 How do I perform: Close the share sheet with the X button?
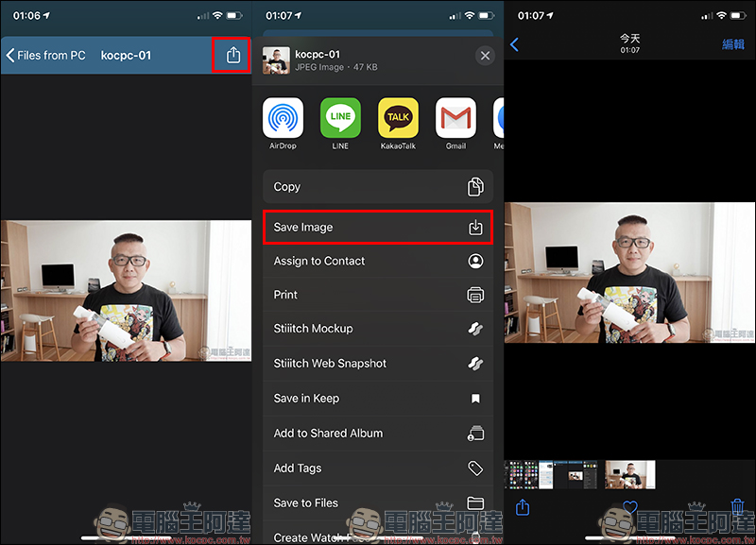[x=485, y=56]
